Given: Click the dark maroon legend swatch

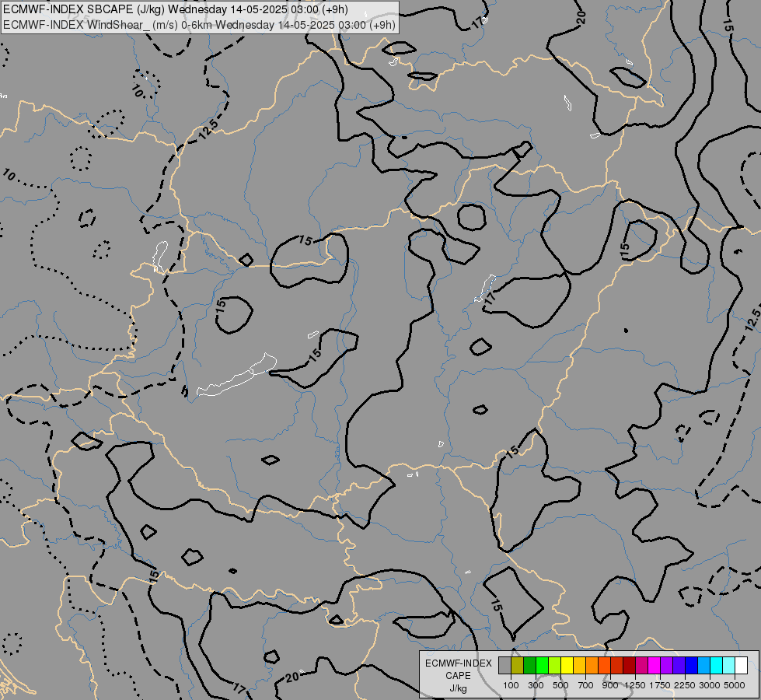Looking at the screenshot, I should pos(629,665).
